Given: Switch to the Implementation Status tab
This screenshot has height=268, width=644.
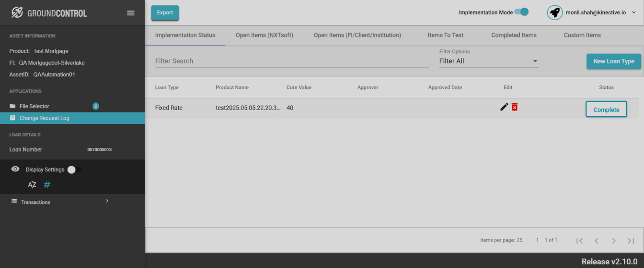Looking at the screenshot, I should [x=185, y=35].
